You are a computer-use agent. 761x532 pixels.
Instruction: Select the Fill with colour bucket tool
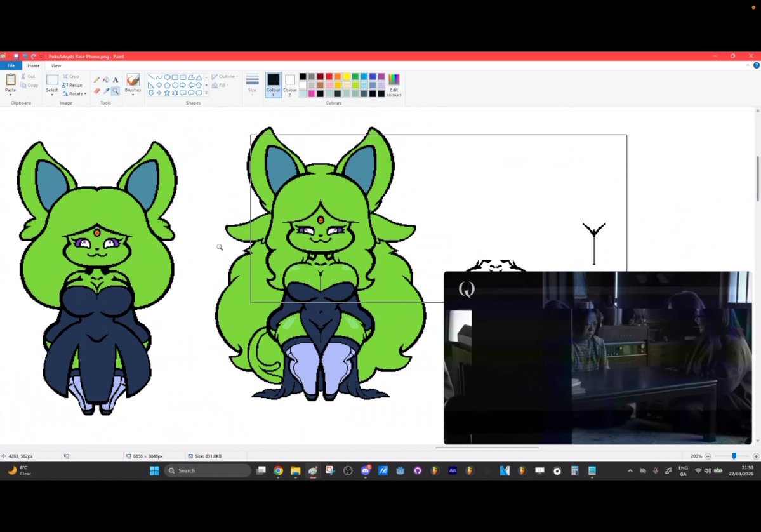point(106,79)
